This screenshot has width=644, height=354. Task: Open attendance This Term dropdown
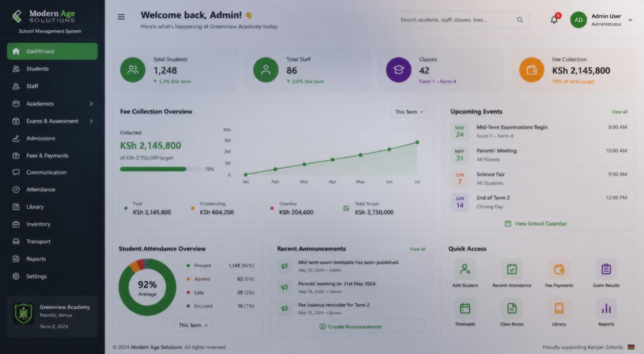point(193,325)
